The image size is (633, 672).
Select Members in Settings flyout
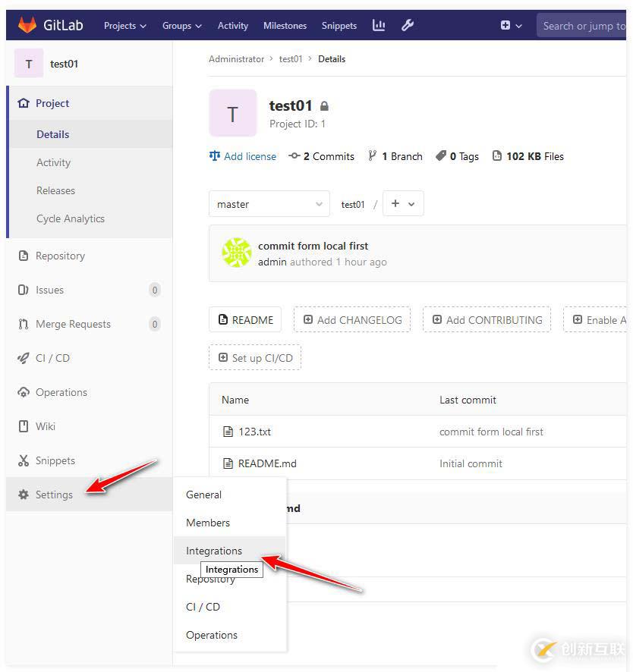click(229, 523)
